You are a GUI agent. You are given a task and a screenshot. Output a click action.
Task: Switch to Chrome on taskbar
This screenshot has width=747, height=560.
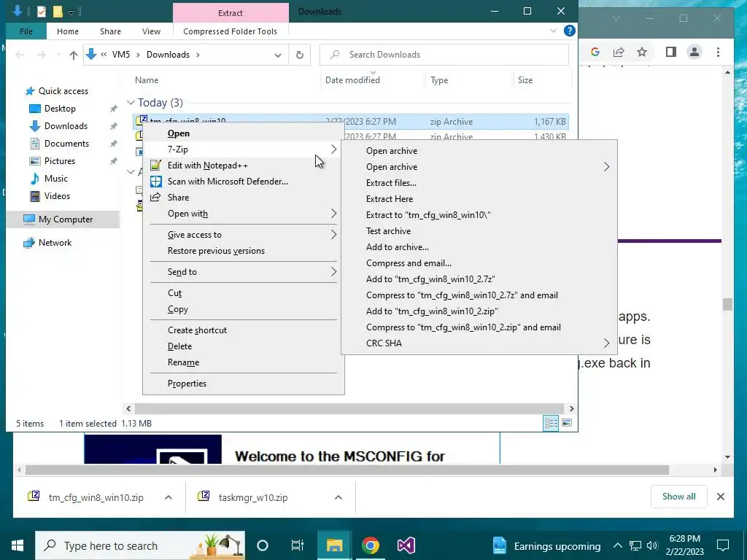point(370,545)
